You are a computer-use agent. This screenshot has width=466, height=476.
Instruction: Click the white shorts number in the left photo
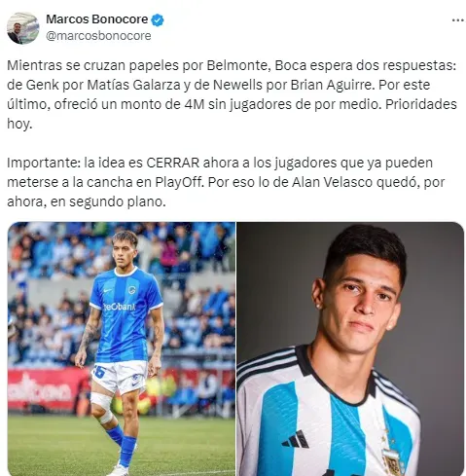pos(99,372)
